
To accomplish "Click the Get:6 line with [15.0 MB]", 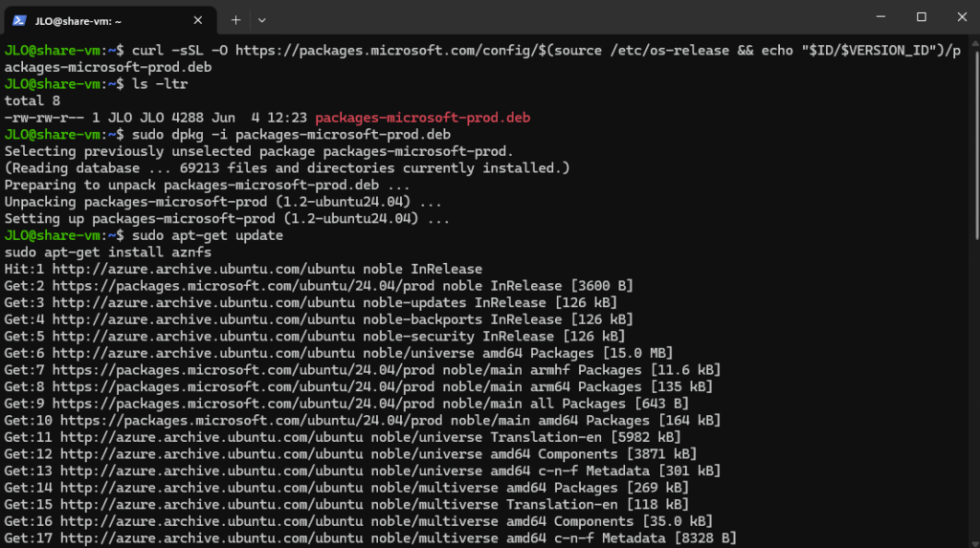I will 339,354.
